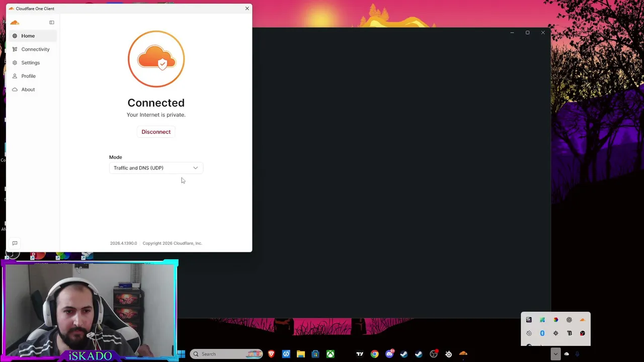Open the Windows Start menu
Screen dimensions: 644x362
click(181, 354)
